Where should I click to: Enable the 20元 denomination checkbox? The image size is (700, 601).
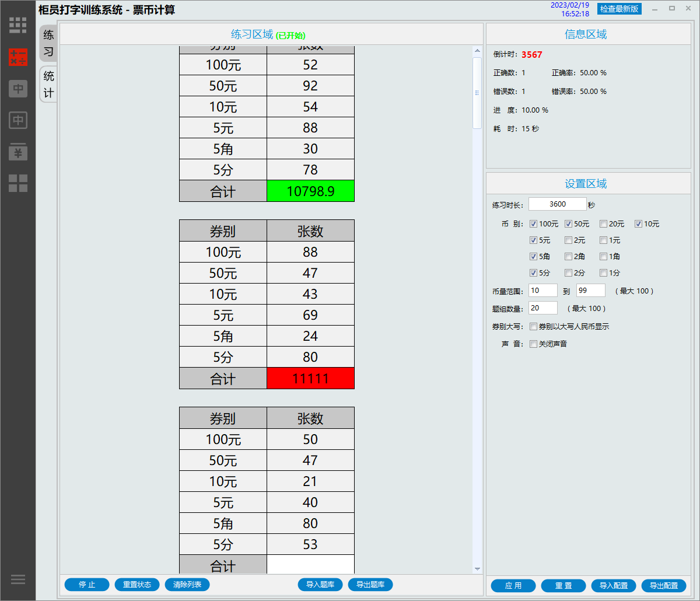coord(603,224)
